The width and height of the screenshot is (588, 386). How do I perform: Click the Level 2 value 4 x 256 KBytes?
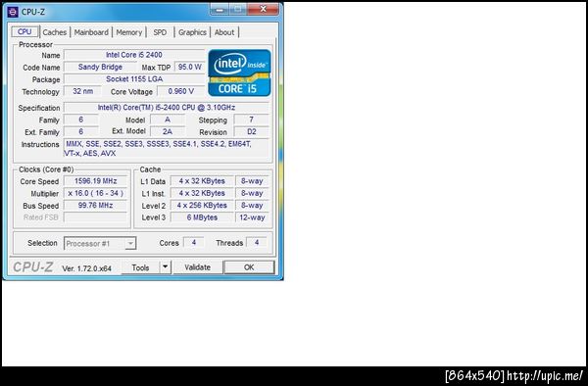[x=202, y=206]
